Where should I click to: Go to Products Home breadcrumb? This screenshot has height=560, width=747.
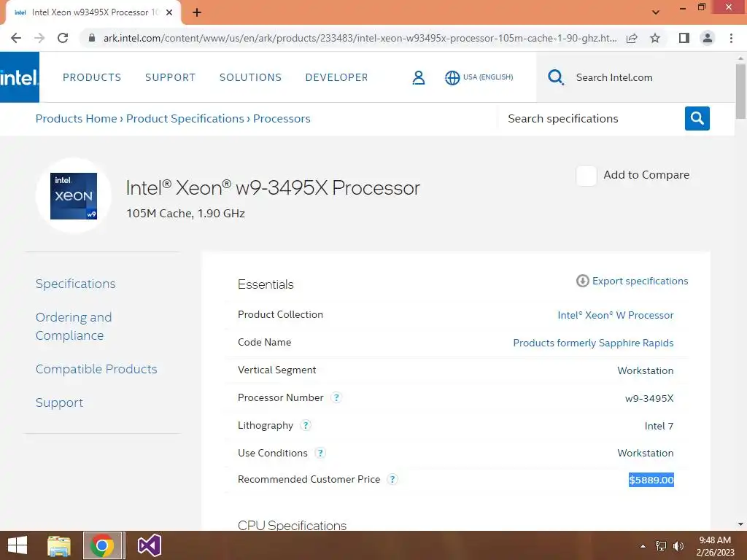76,119
